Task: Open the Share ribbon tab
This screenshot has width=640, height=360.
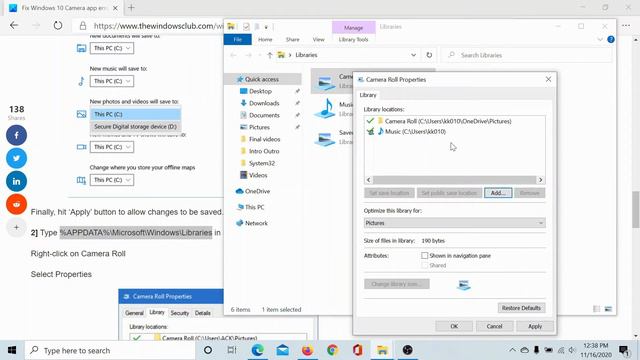Action: [292, 40]
